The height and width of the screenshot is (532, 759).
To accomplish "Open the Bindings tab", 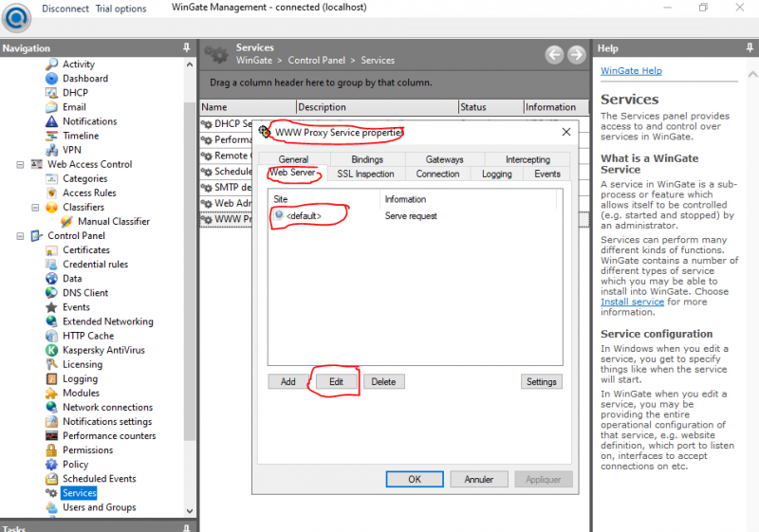I will (367, 160).
